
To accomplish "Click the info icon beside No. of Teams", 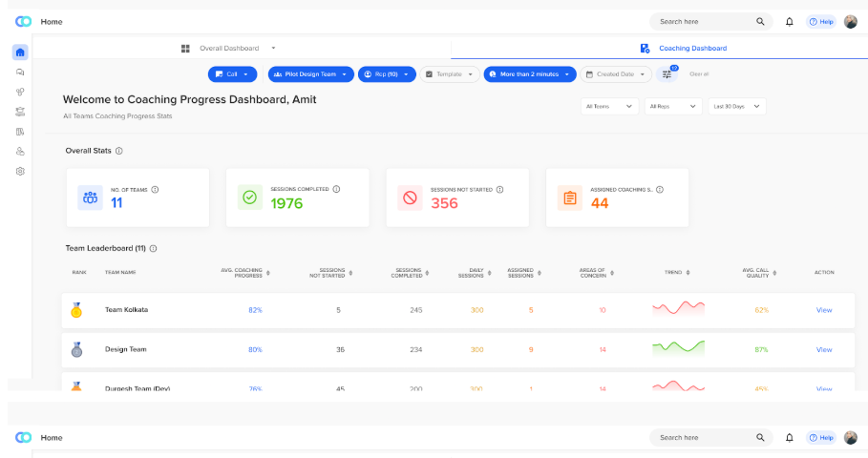I will click(x=155, y=189).
